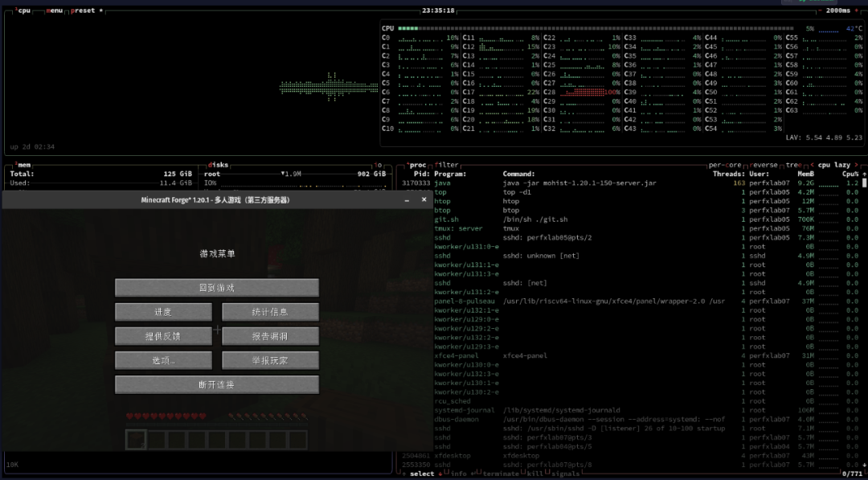Click scroll-up arrow atop process list scrollbar

pyautogui.click(x=864, y=174)
